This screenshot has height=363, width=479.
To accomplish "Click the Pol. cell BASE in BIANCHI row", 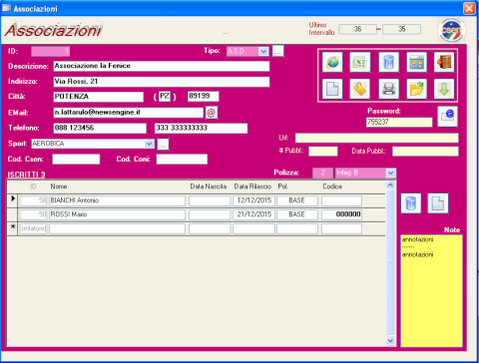I will (297, 201).
